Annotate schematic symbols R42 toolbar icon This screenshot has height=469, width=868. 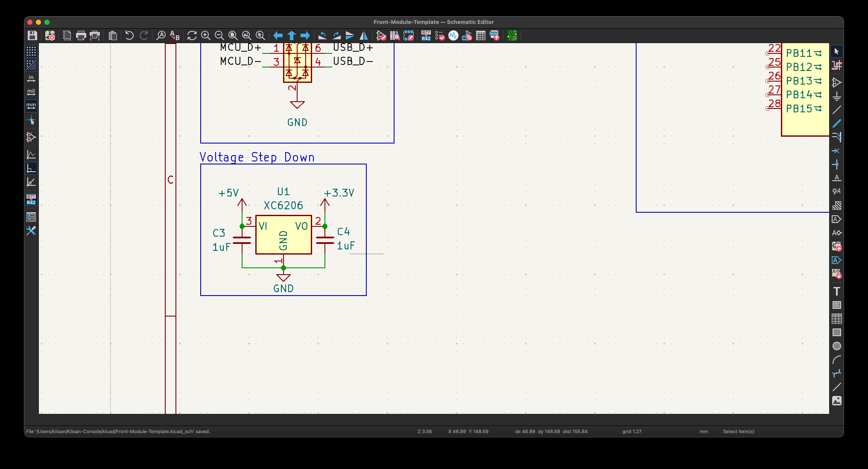(426, 35)
